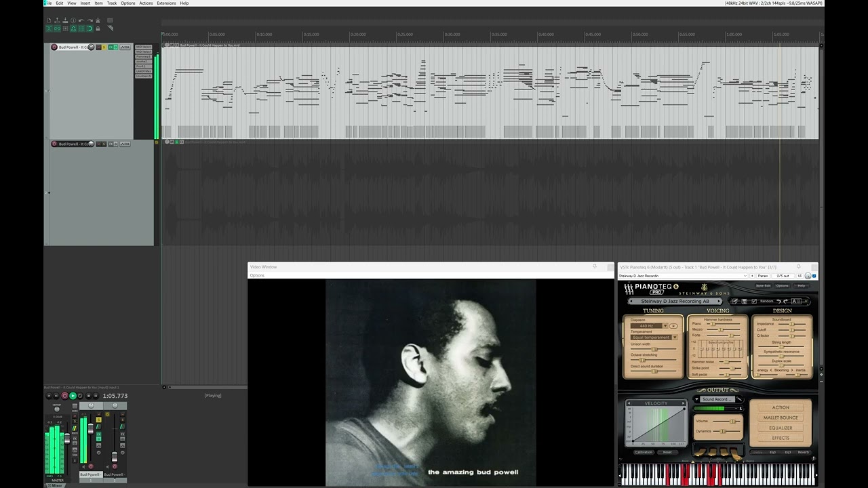Click the Open project toolbar icon

pyautogui.click(x=57, y=20)
